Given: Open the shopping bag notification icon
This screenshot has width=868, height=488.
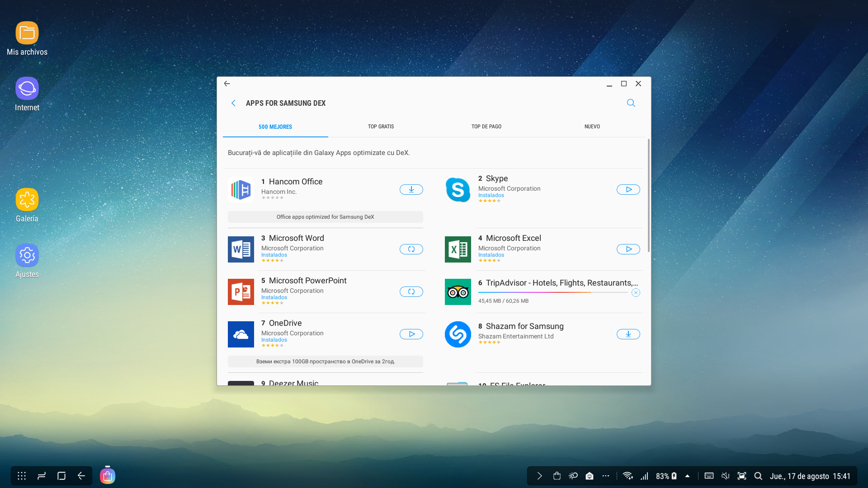Looking at the screenshot, I should [x=557, y=476].
